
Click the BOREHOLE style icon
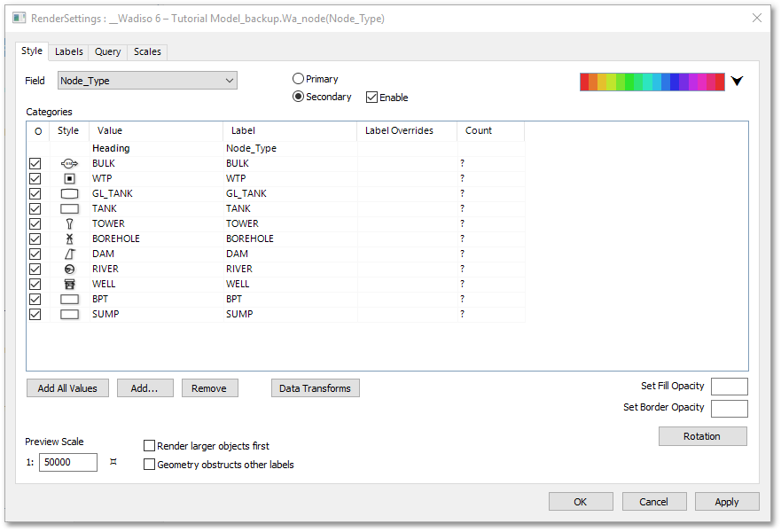click(x=69, y=239)
